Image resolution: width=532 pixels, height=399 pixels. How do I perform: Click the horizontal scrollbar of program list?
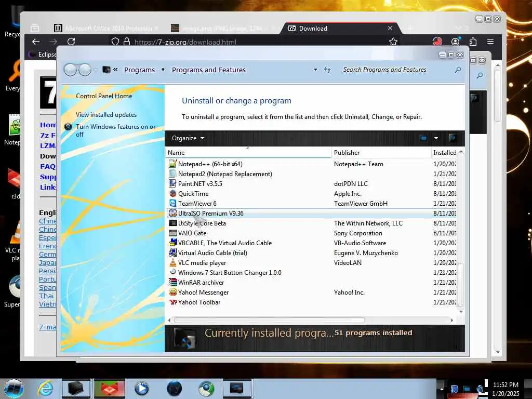pos(269,320)
